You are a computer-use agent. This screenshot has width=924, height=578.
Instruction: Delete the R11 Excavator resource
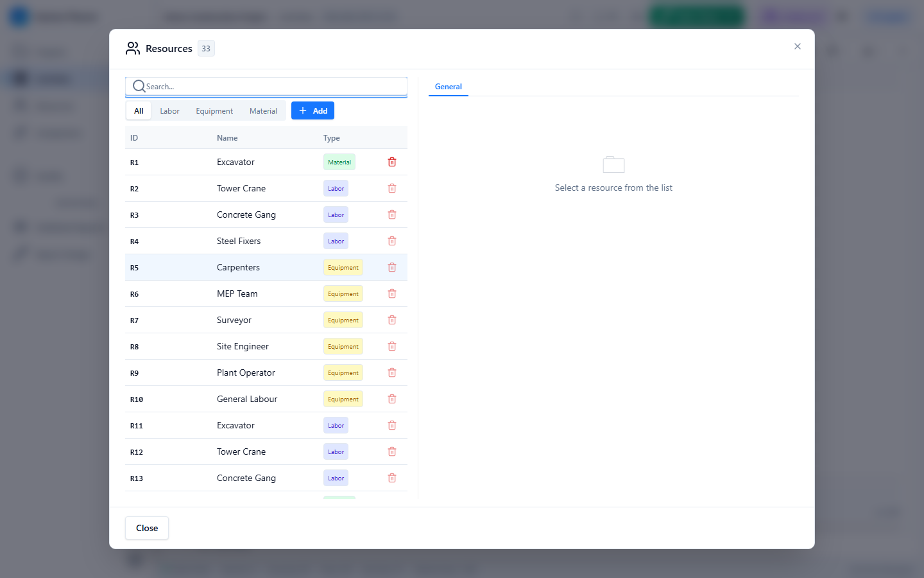(392, 425)
